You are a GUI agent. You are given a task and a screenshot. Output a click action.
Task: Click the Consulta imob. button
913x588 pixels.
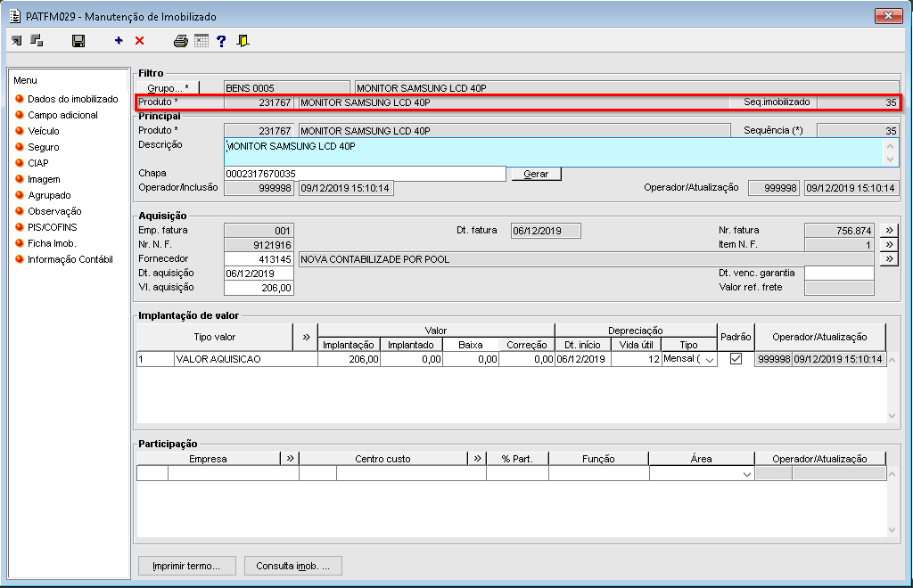(x=292, y=566)
